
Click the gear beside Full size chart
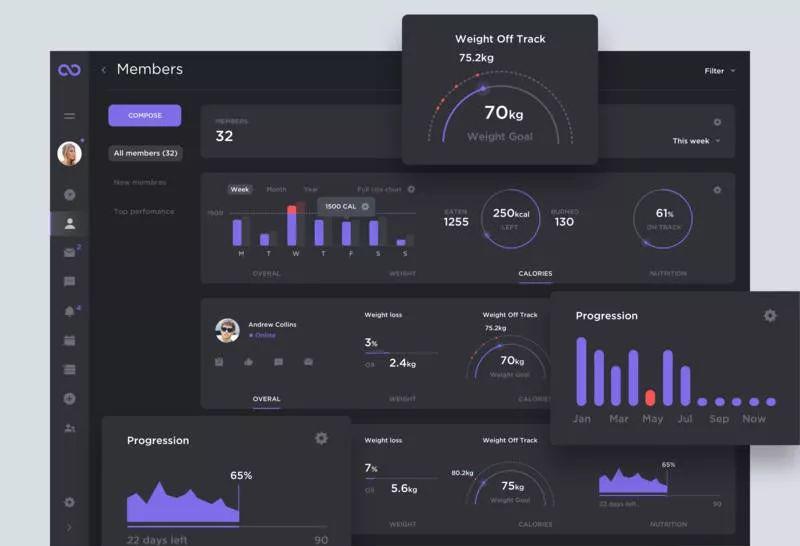[x=411, y=189]
